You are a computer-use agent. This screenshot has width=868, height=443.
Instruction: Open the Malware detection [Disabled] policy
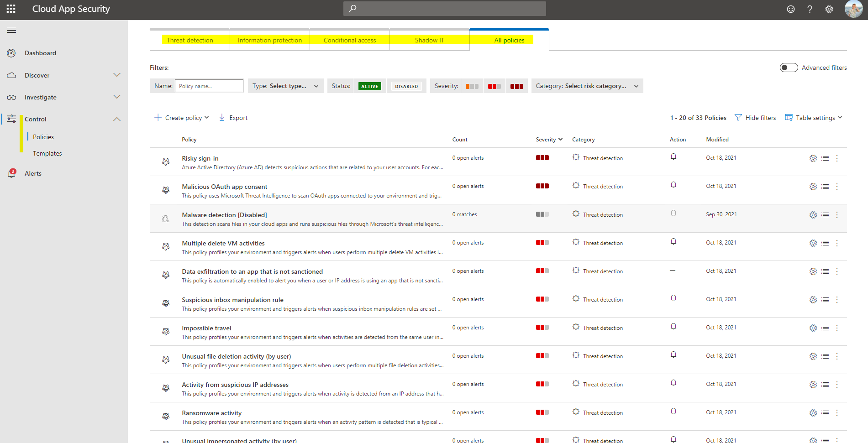pos(224,215)
